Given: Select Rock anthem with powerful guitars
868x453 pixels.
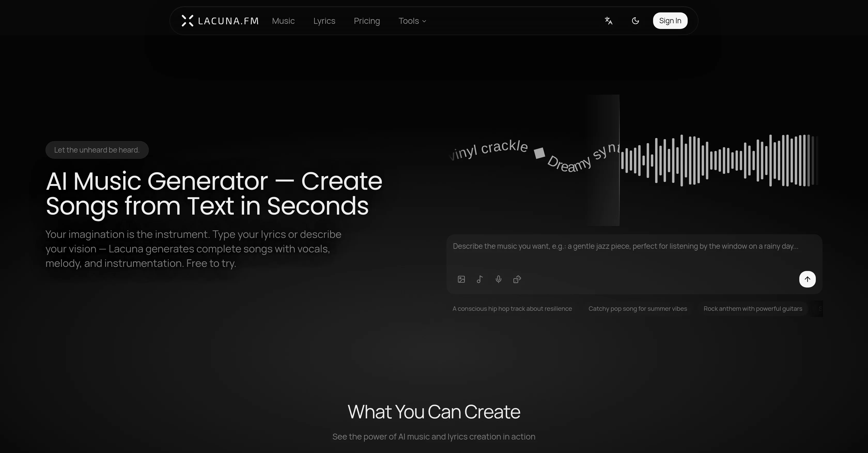Looking at the screenshot, I should tap(753, 309).
